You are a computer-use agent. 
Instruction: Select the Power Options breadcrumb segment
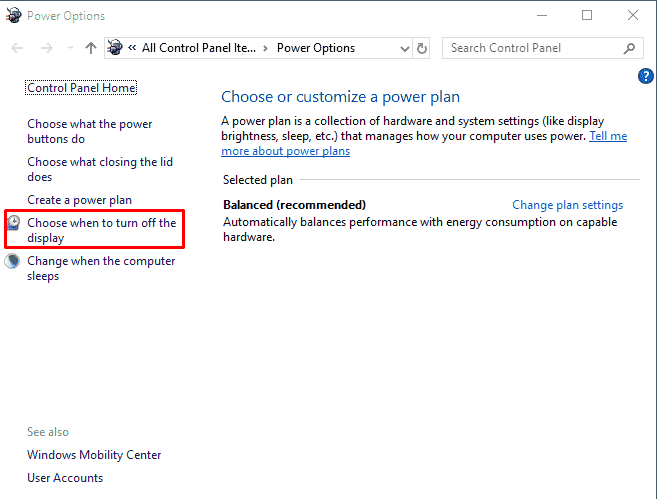tap(316, 48)
